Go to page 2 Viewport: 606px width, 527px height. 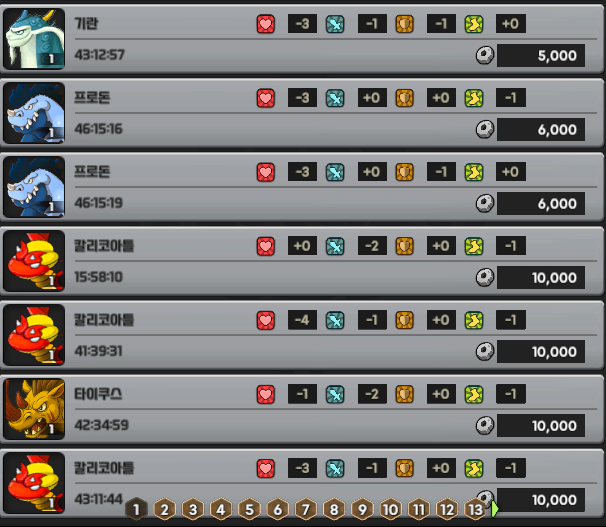coord(165,509)
